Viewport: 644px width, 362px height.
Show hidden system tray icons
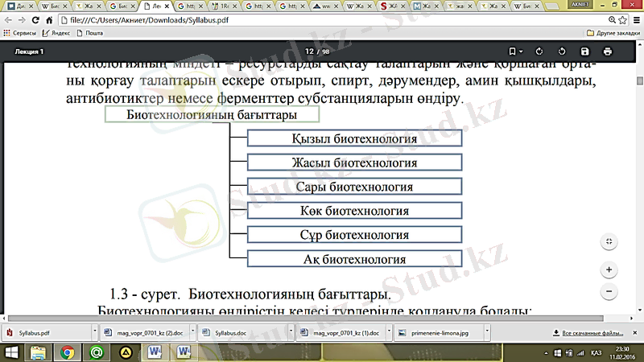pyautogui.click(x=546, y=353)
